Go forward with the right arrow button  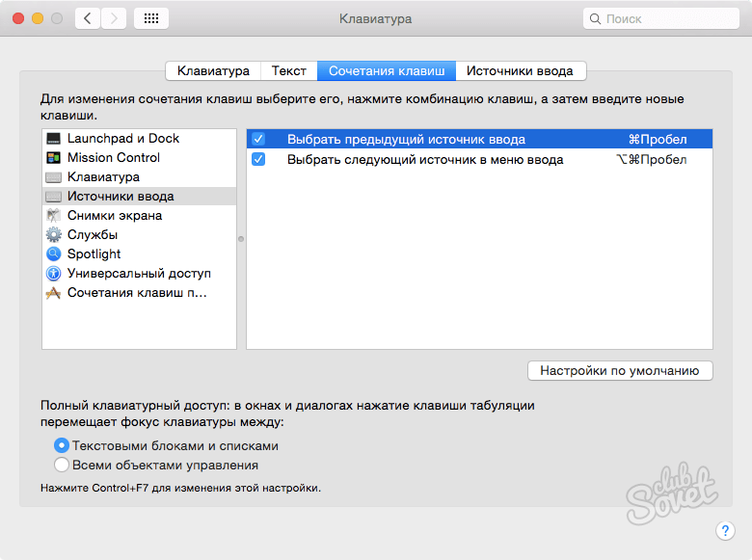pyautogui.click(x=114, y=18)
